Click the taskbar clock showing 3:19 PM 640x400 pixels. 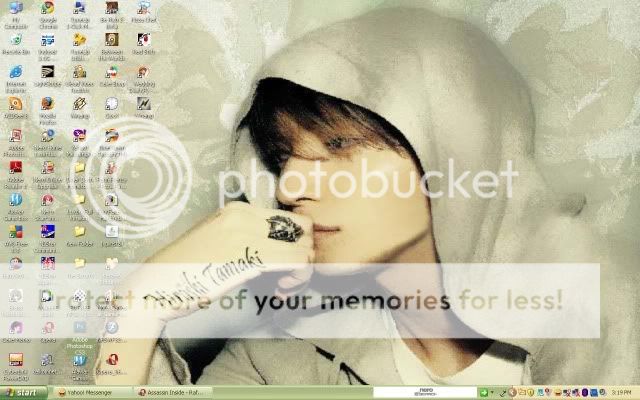(x=621, y=393)
